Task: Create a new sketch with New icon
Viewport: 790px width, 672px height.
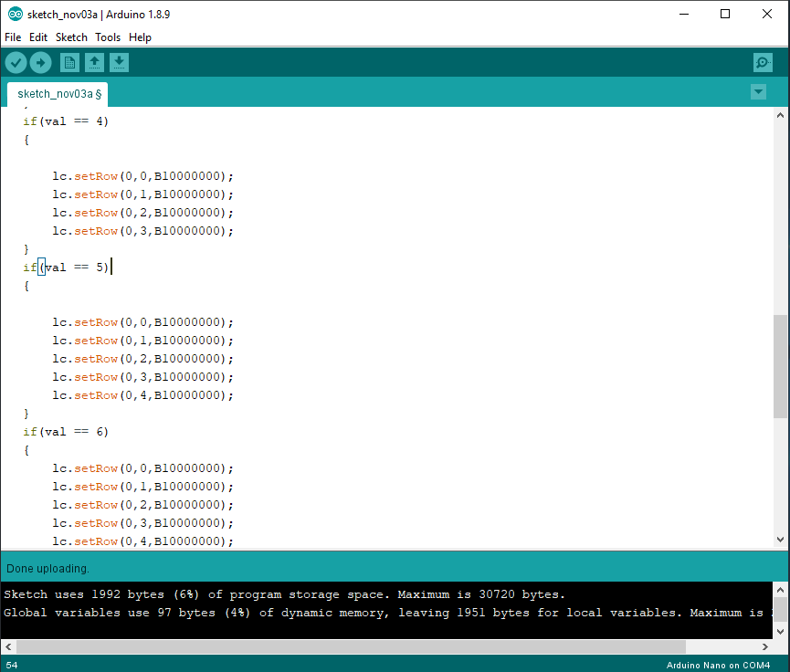Action: 69,63
